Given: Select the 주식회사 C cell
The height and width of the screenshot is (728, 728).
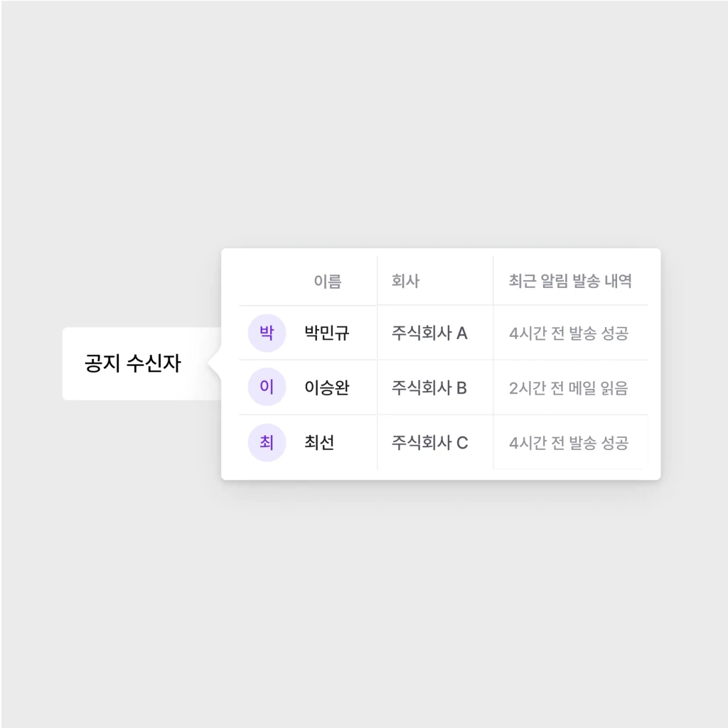Looking at the screenshot, I should pos(429,442).
